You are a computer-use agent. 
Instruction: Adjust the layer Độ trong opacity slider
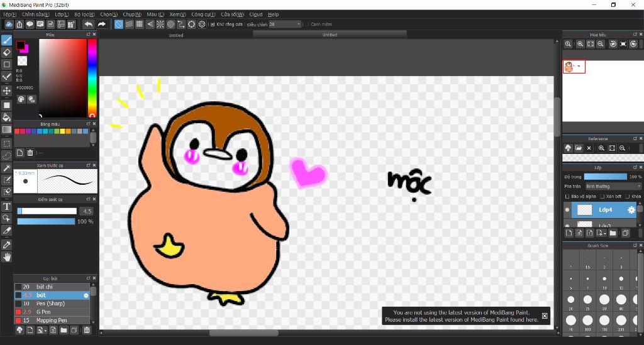click(x=606, y=177)
